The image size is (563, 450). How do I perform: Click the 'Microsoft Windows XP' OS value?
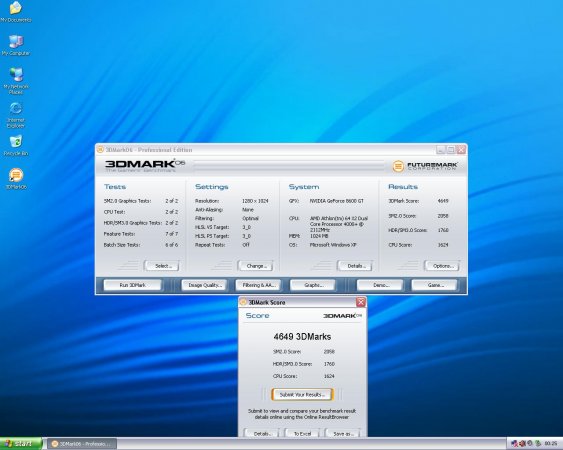point(333,245)
